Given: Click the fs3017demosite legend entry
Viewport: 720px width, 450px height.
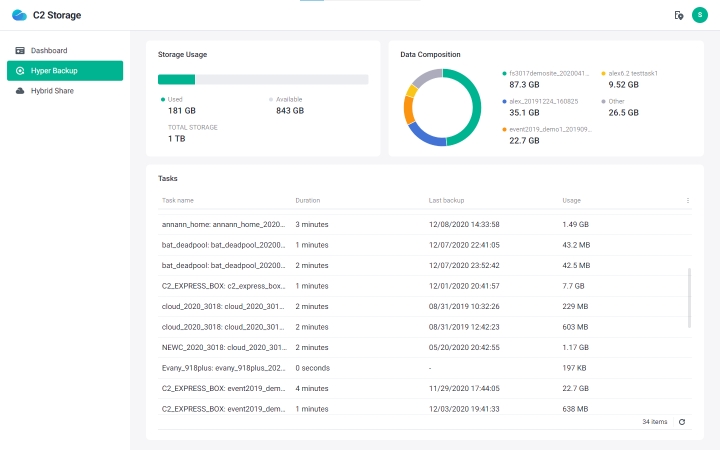Looking at the screenshot, I should [550, 73].
